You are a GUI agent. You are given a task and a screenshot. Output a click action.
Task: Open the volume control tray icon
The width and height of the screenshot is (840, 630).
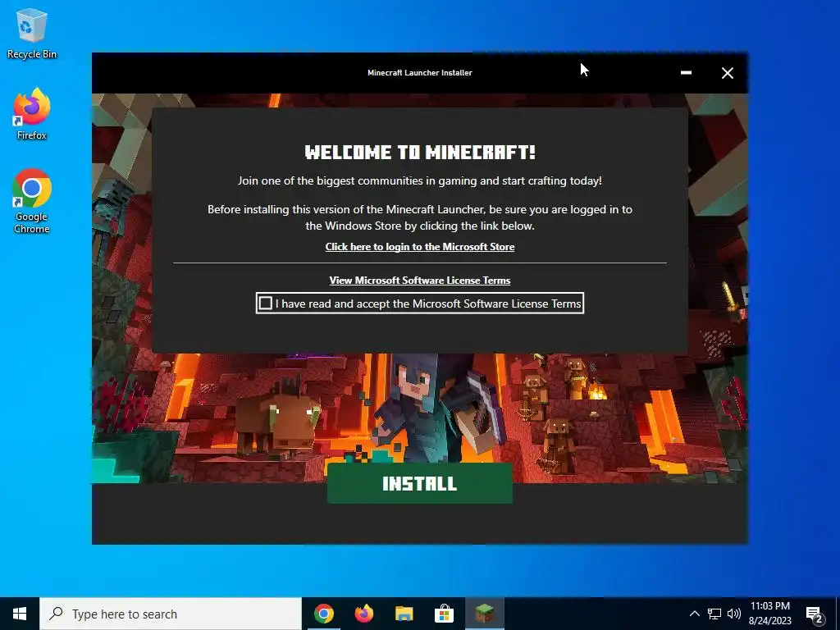734,614
